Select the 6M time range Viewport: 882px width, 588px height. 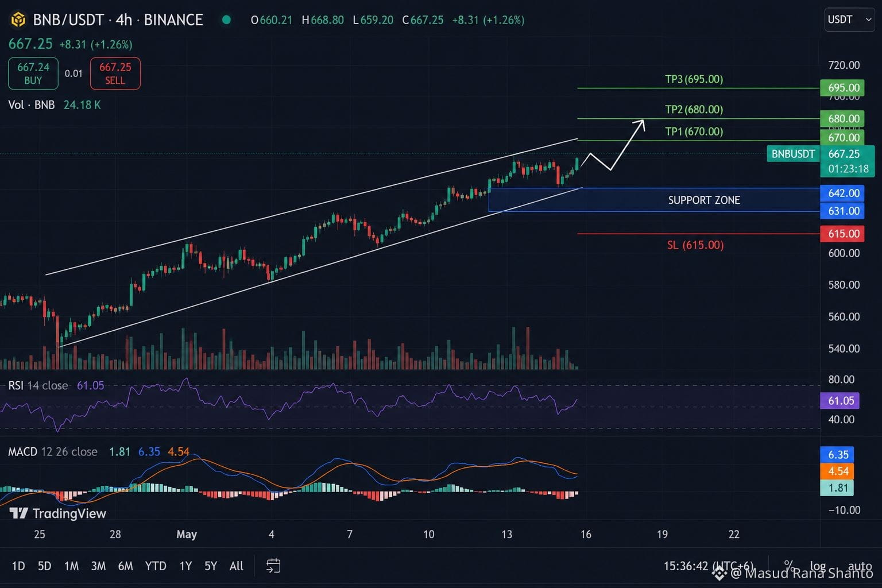(125, 566)
